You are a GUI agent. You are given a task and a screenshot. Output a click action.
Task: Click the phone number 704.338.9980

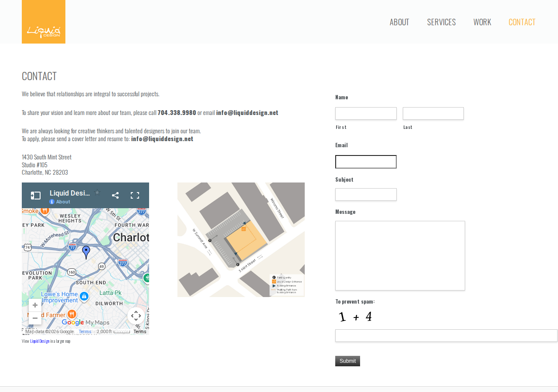click(177, 112)
